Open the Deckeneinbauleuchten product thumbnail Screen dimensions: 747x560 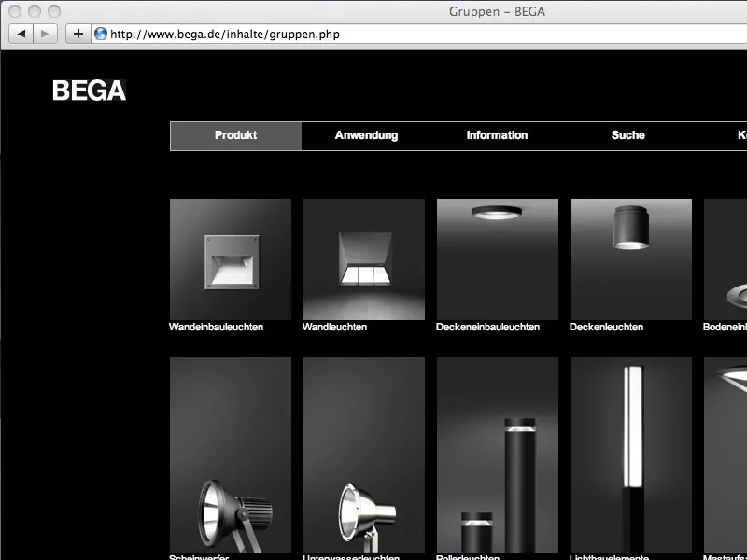point(498,259)
